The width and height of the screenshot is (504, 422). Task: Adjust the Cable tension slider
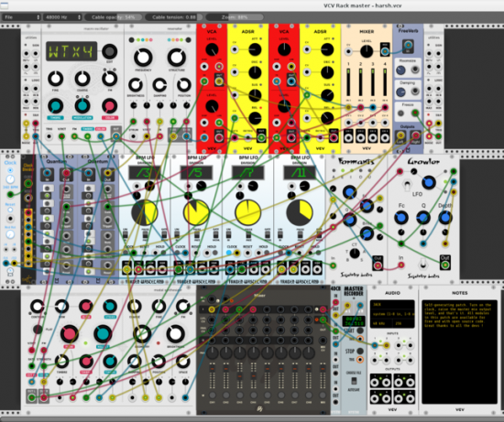173,17
